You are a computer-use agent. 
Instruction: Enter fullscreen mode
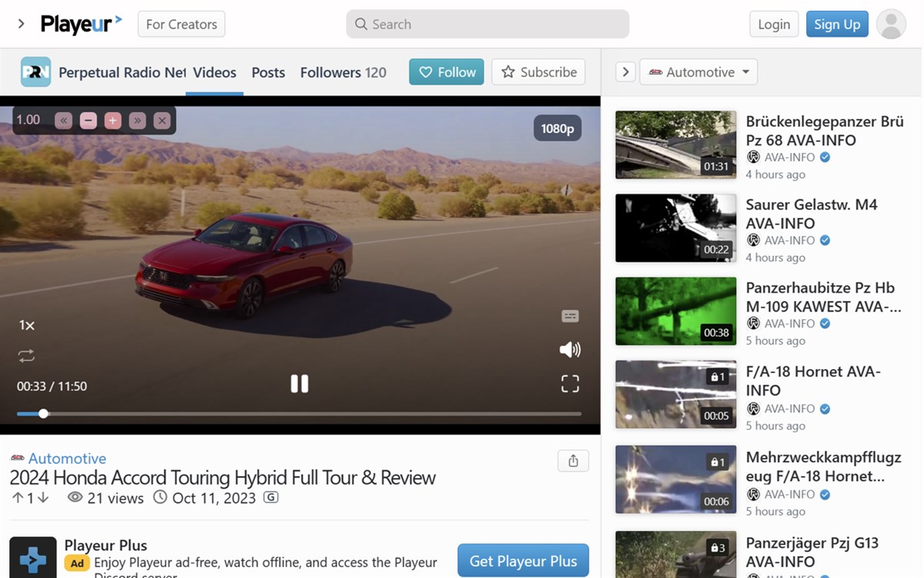pyautogui.click(x=570, y=384)
